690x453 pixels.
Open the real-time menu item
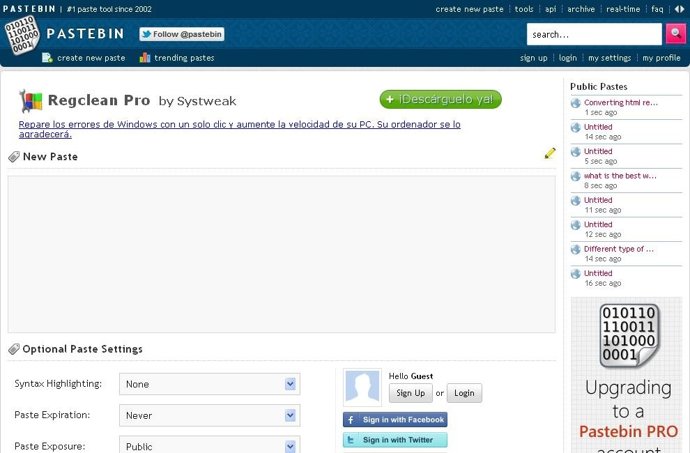[623, 9]
